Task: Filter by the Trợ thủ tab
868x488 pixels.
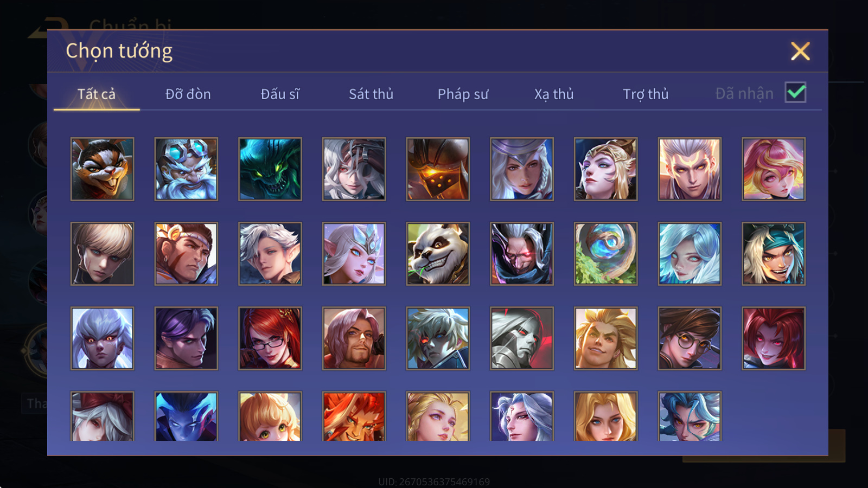Action: (x=646, y=94)
